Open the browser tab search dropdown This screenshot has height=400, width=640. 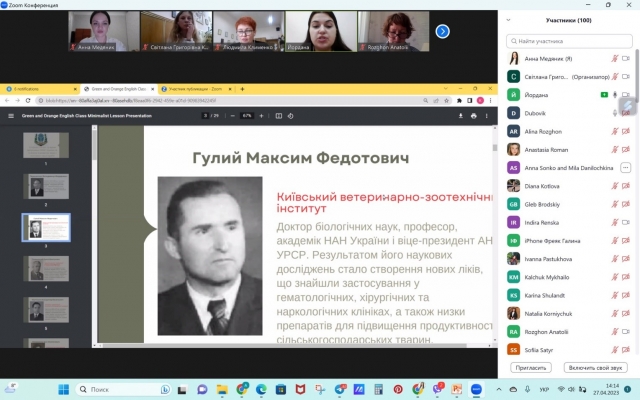tap(445, 89)
